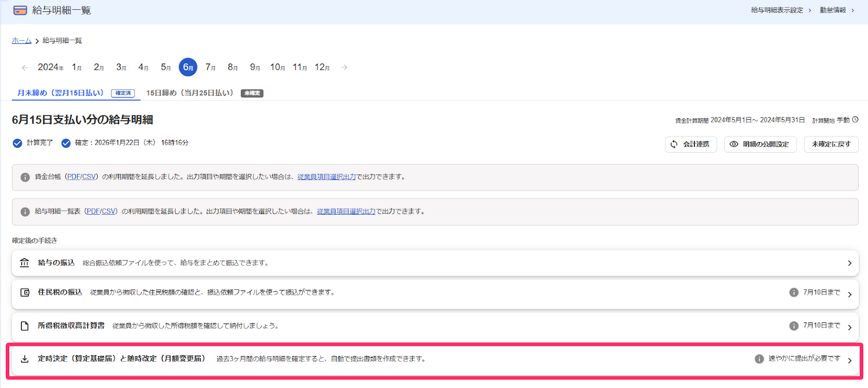Click 給与明細一覧 breadcrumb text

click(62, 41)
